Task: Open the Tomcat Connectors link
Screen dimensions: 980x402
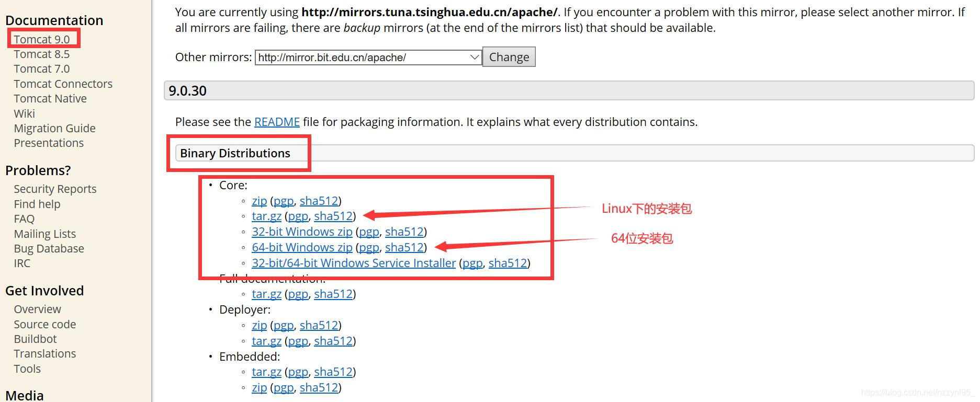Action: pos(63,84)
